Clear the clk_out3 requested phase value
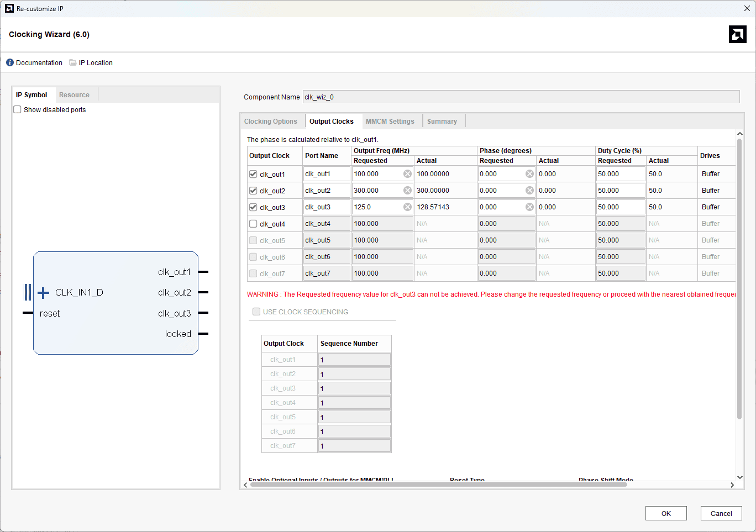 pos(529,207)
